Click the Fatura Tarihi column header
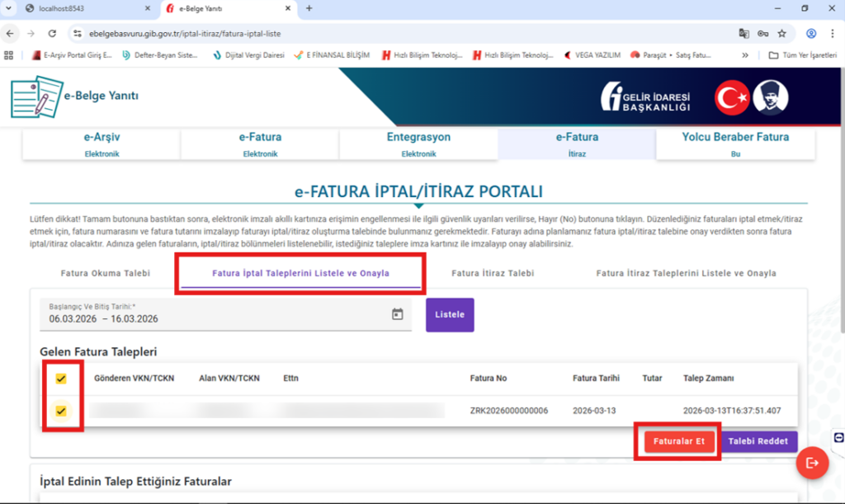The height and width of the screenshot is (504, 845). tap(596, 379)
